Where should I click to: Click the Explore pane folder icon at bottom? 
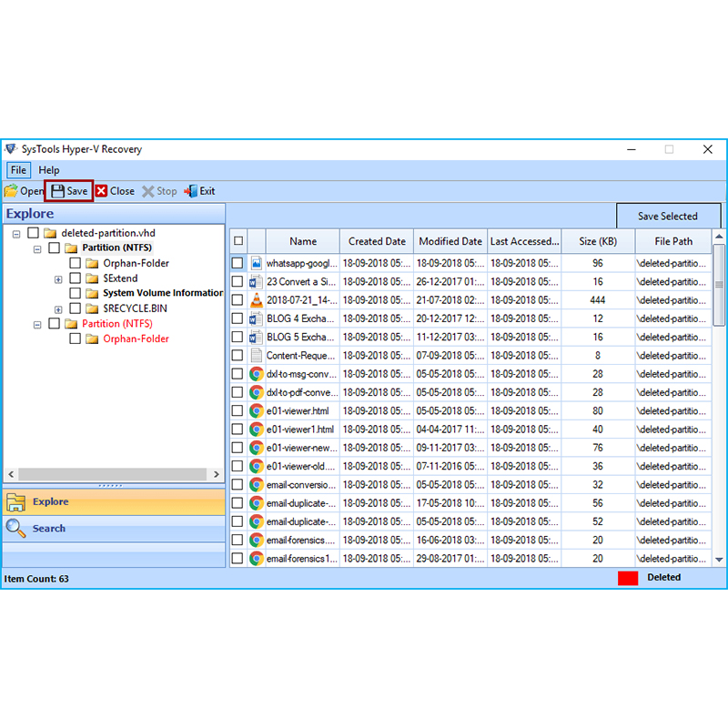(x=15, y=502)
